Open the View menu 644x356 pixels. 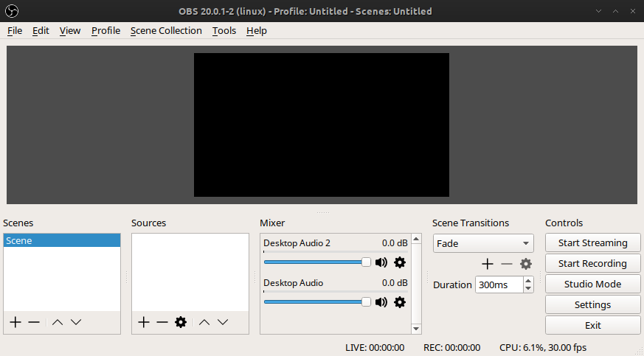tap(70, 31)
